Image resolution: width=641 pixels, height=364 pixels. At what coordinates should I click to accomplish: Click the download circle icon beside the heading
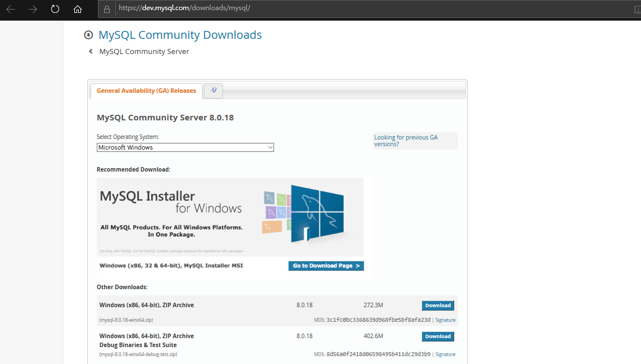point(88,35)
